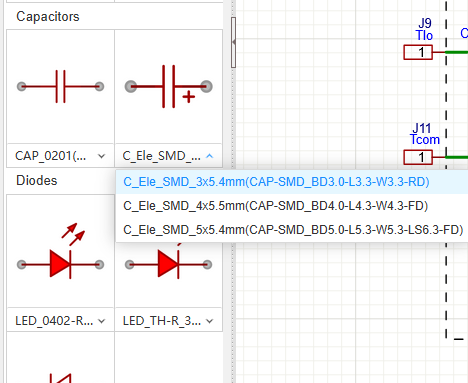Select the J9 connector pin 1 box
Screen dimensions: 468x383
[x=418, y=52]
